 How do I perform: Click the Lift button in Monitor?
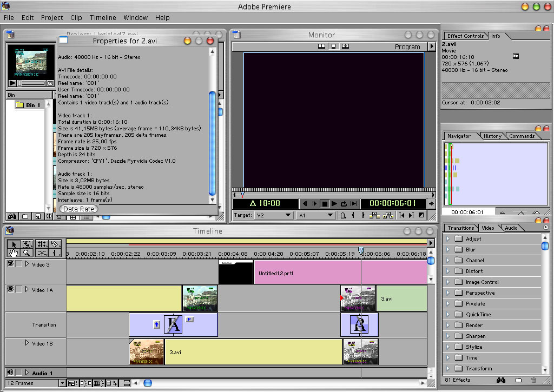click(x=374, y=215)
